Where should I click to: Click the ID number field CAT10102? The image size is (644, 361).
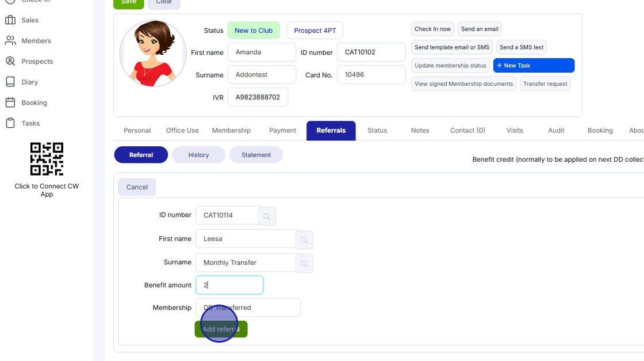[x=371, y=52]
